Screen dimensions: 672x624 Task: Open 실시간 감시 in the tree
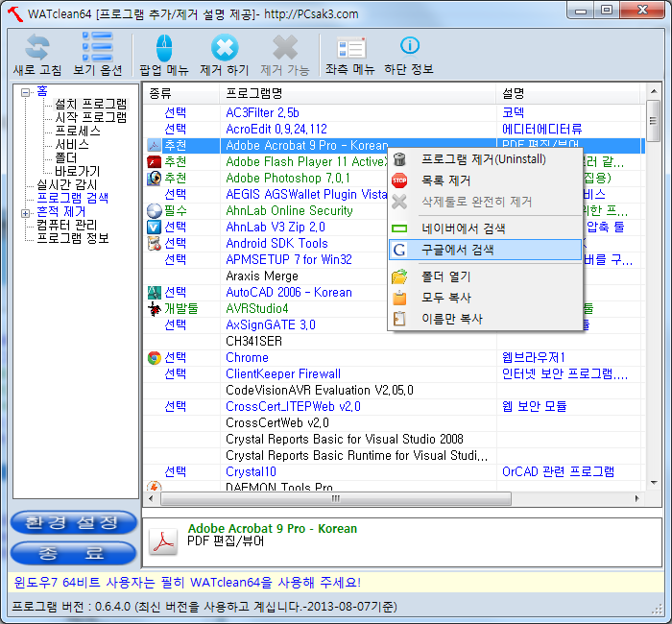[x=67, y=184]
